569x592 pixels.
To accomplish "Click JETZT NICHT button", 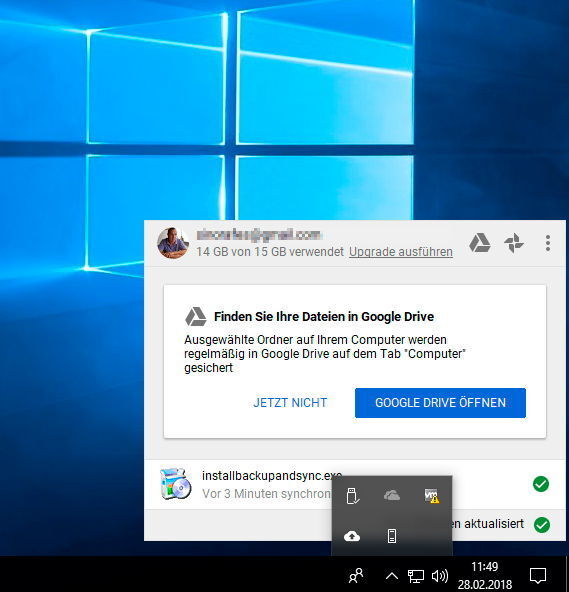I will tap(290, 402).
